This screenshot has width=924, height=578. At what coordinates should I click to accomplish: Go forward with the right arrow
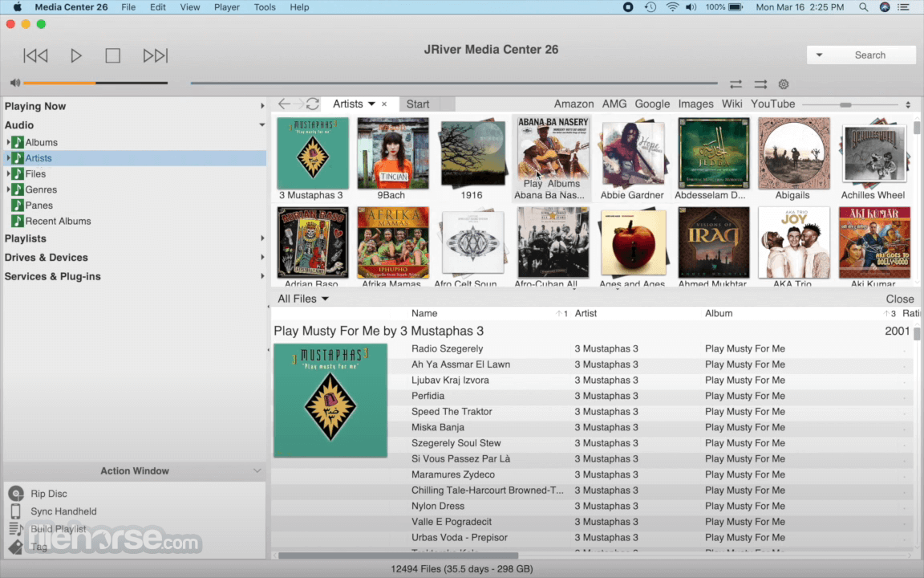coord(298,104)
